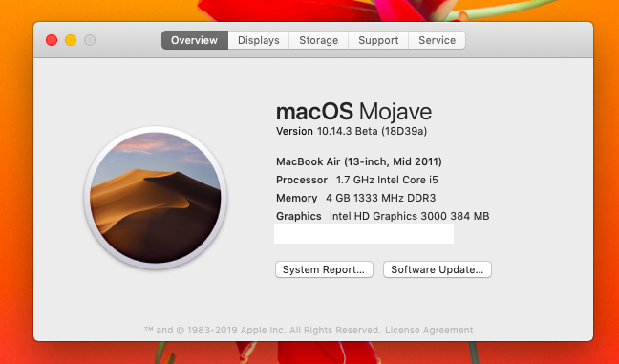Click the 1983-2019 Apple Inc. copyright text
619x364 pixels.
(x=263, y=330)
